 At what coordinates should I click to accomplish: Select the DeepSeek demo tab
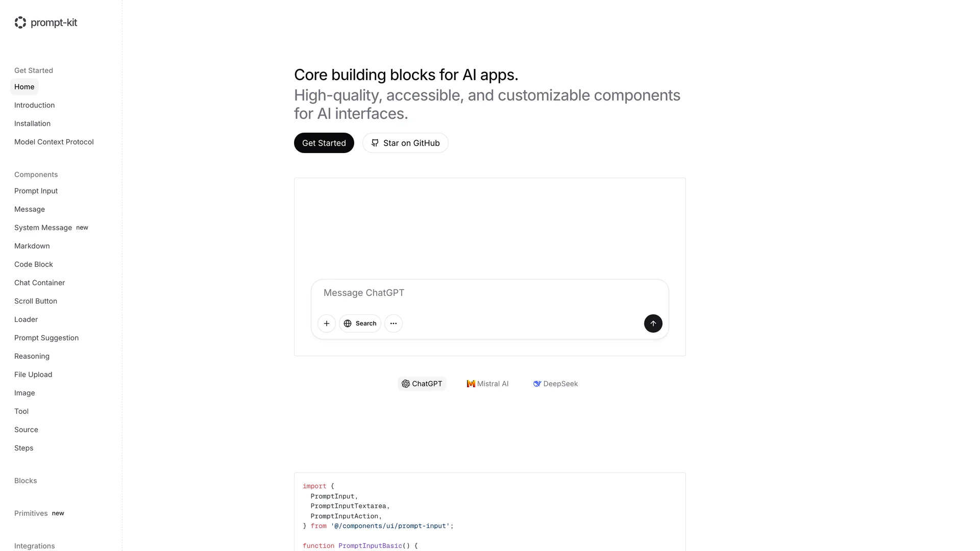point(555,384)
